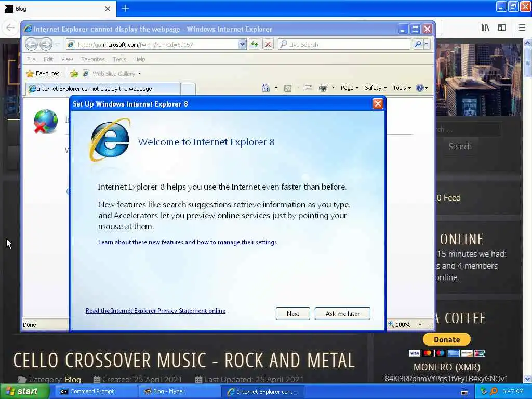This screenshot has width=532, height=399.
Task: Click the Read Mail icon
Action: 309,88
